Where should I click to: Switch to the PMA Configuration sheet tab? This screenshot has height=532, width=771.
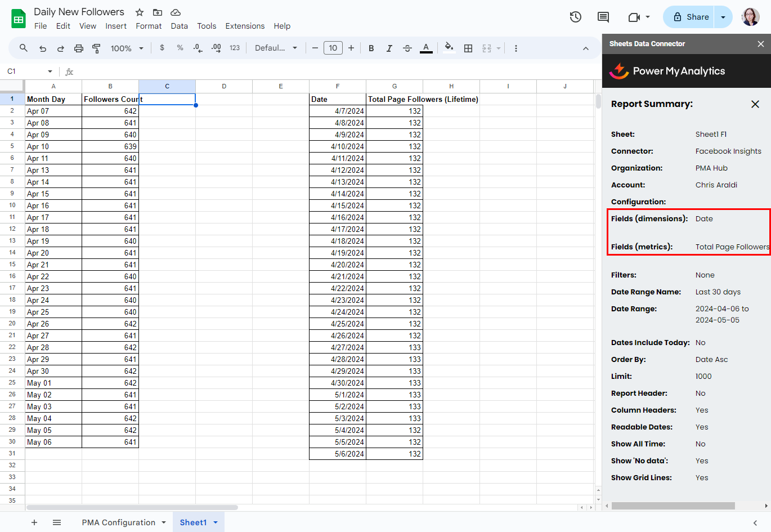pos(119,522)
